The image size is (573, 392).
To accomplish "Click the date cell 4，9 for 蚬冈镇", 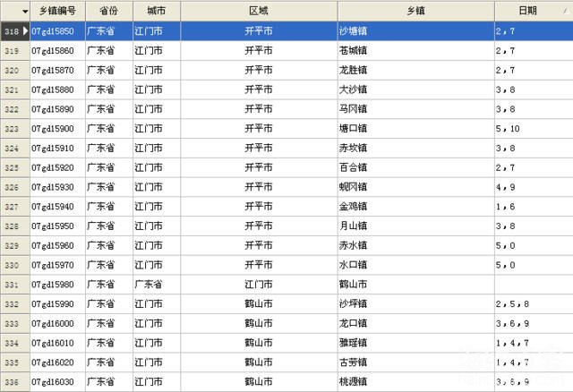I will coord(534,187).
